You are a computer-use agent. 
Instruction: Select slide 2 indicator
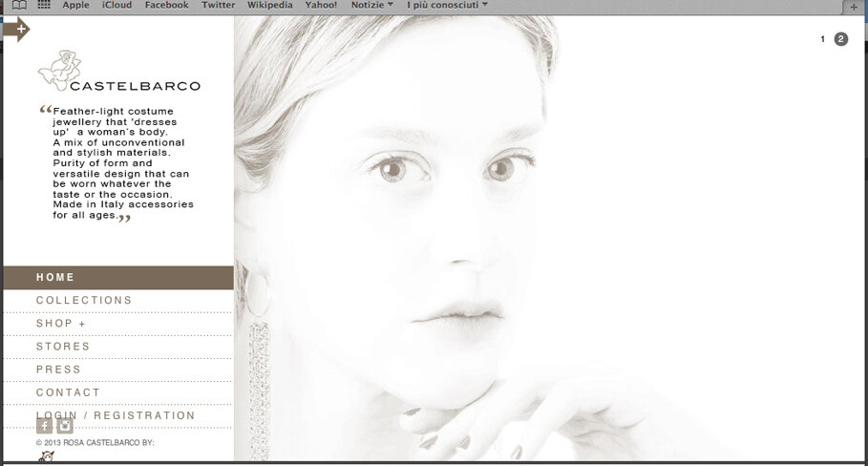pyautogui.click(x=841, y=39)
